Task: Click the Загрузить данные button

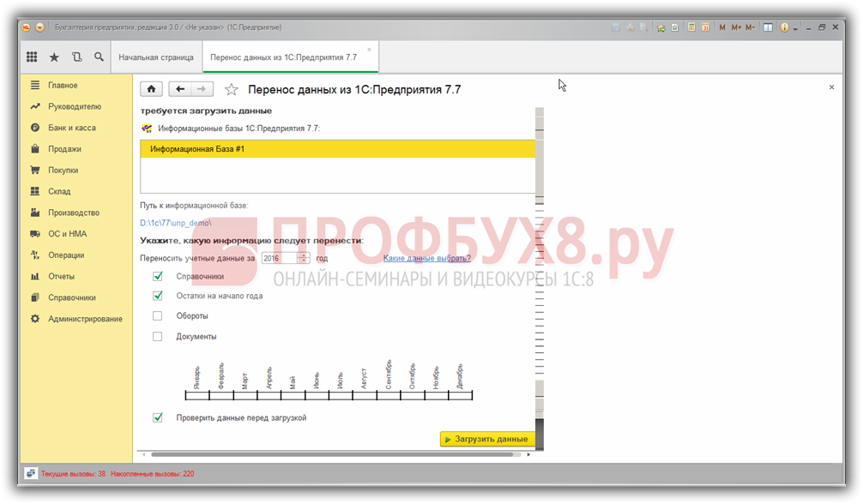Action: 487,439
